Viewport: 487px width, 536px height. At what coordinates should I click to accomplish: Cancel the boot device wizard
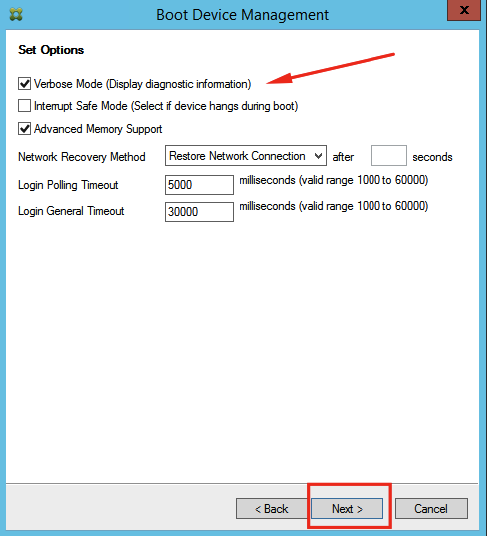(x=431, y=509)
